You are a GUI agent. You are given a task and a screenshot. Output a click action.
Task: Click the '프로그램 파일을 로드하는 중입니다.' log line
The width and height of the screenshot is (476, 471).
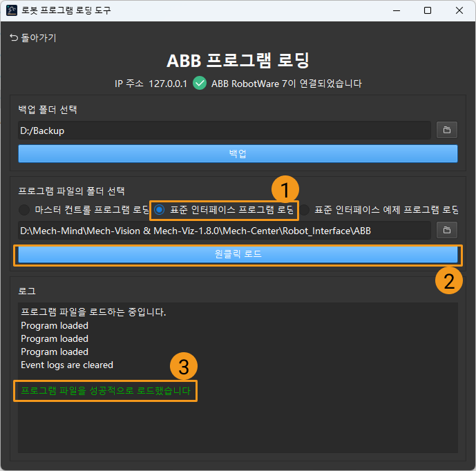click(93, 312)
